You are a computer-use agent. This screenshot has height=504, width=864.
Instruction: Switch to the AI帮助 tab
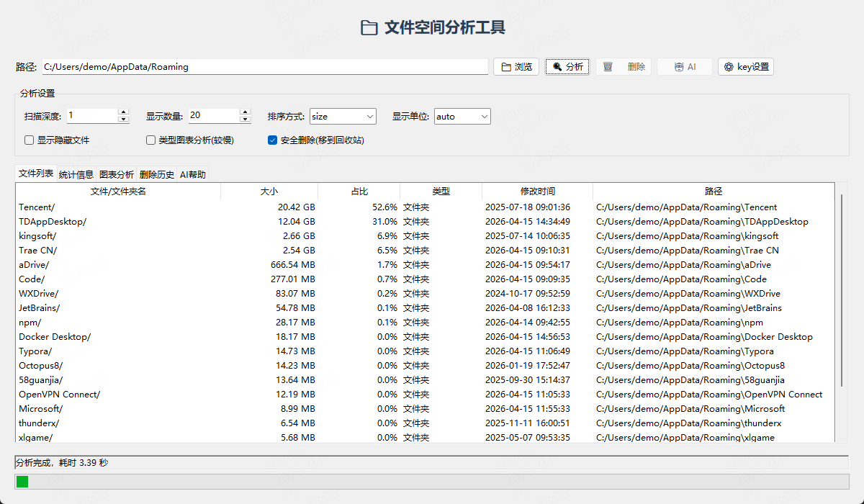pos(193,174)
